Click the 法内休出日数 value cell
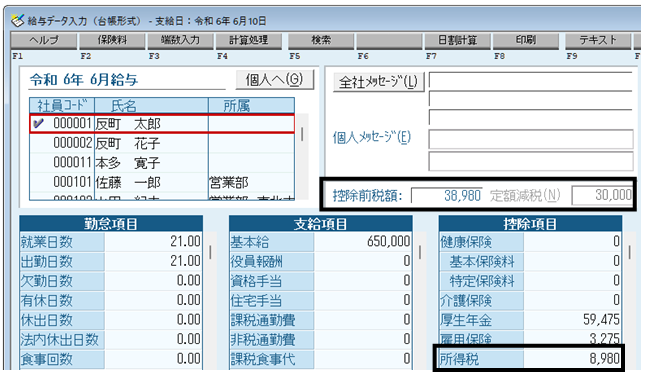 pos(153,339)
